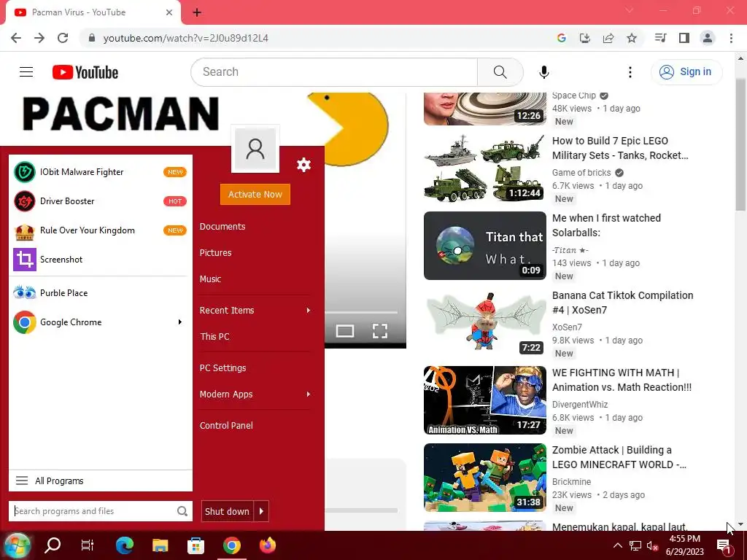This screenshot has height=560, width=747.
Task: Bookmark this tab with star icon
Action: [632, 38]
